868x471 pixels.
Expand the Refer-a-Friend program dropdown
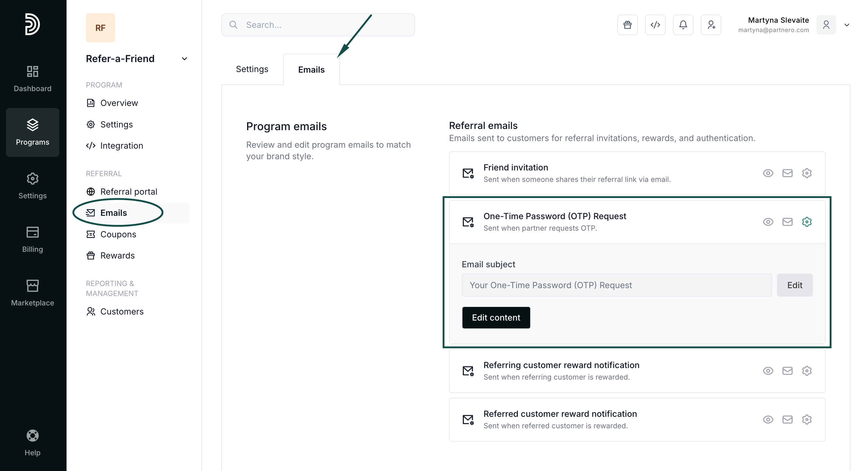coord(184,59)
